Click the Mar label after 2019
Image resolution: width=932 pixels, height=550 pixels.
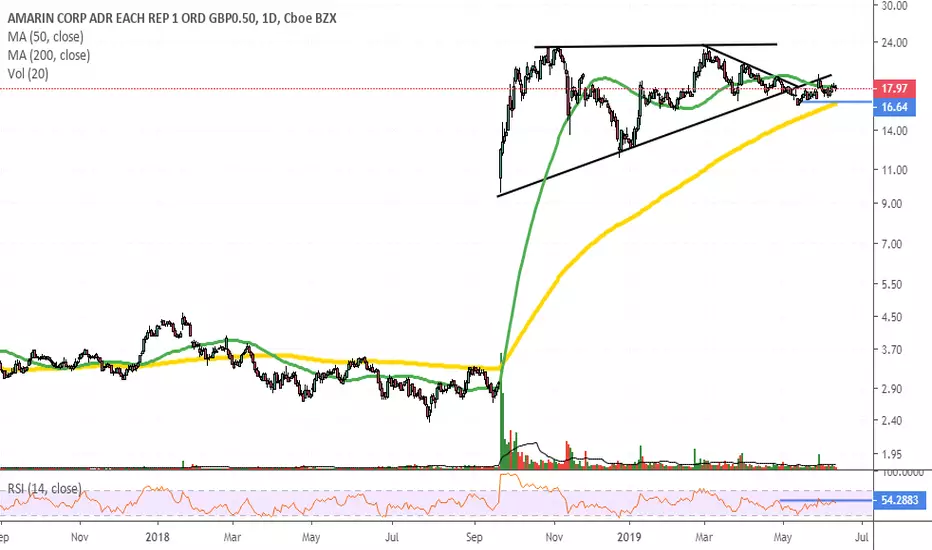tap(704, 537)
